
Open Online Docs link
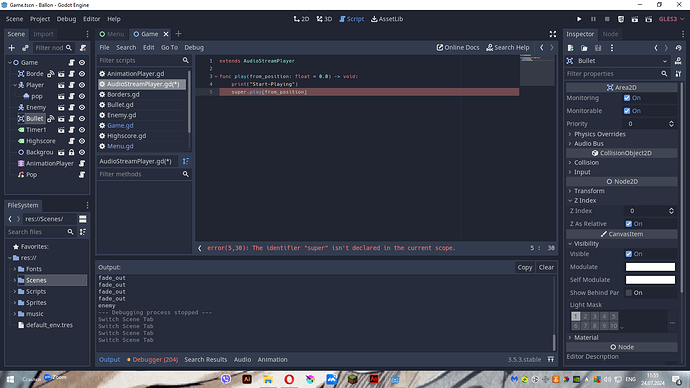pyautogui.click(x=458, y=48)
